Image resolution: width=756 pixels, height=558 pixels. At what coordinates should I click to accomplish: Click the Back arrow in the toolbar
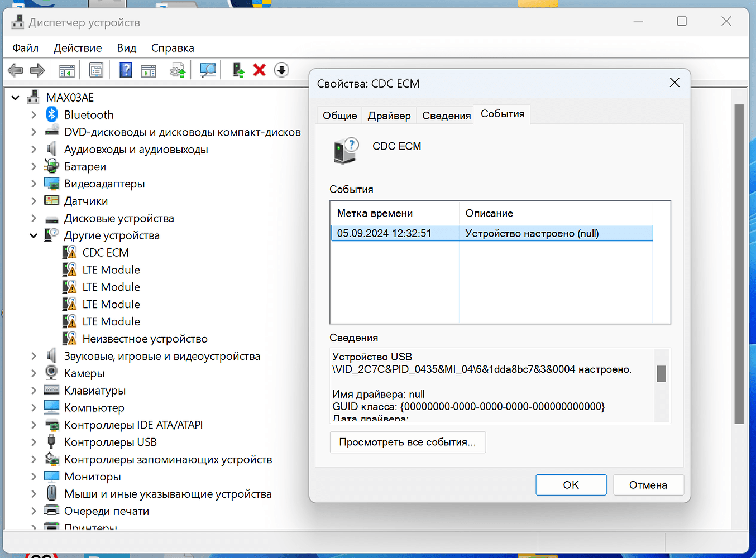tap(15, 70)
